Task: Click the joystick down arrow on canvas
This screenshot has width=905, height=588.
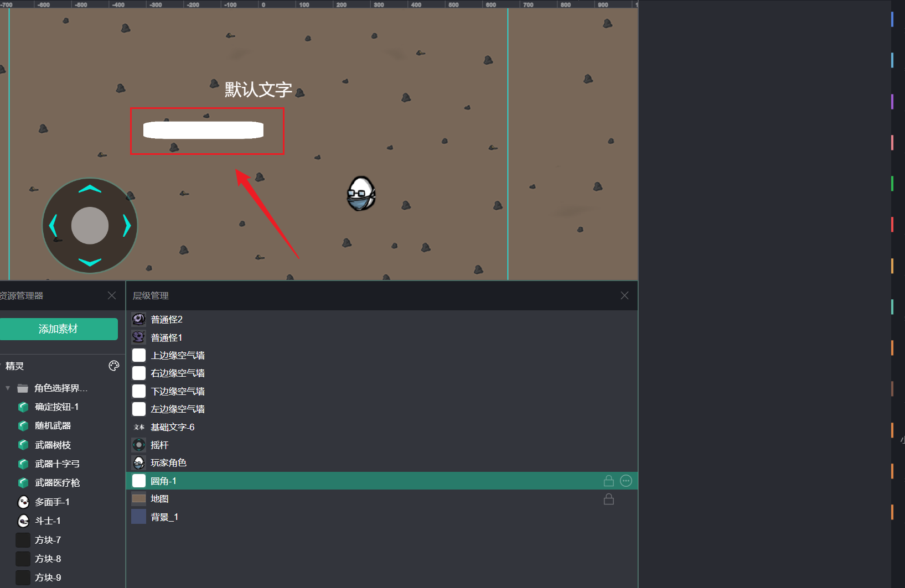Action: 90,262
